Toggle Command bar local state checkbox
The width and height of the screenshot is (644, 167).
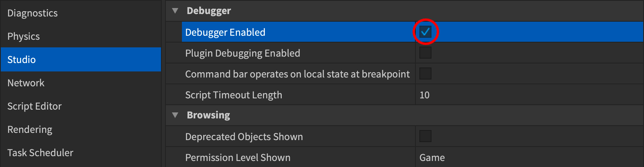coord(425,73)
